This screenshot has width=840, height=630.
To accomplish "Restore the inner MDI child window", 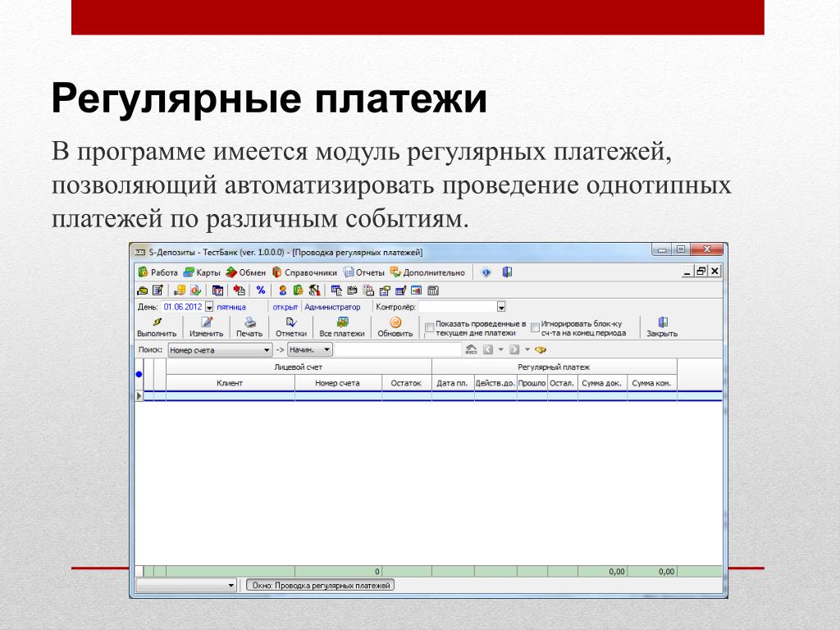I will pyautogui.click(x=701, y=271).
